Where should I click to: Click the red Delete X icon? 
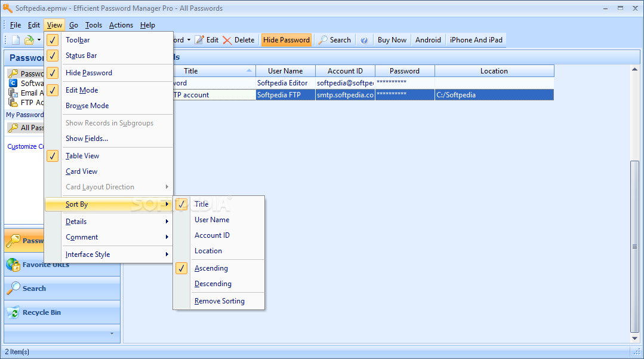coord(227,40)
